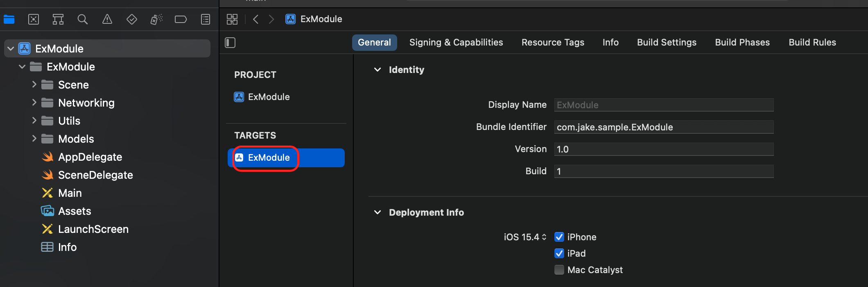Click the AppDelegate Swift file icon
Screen dimensions: 868x287
coord(47,157)
